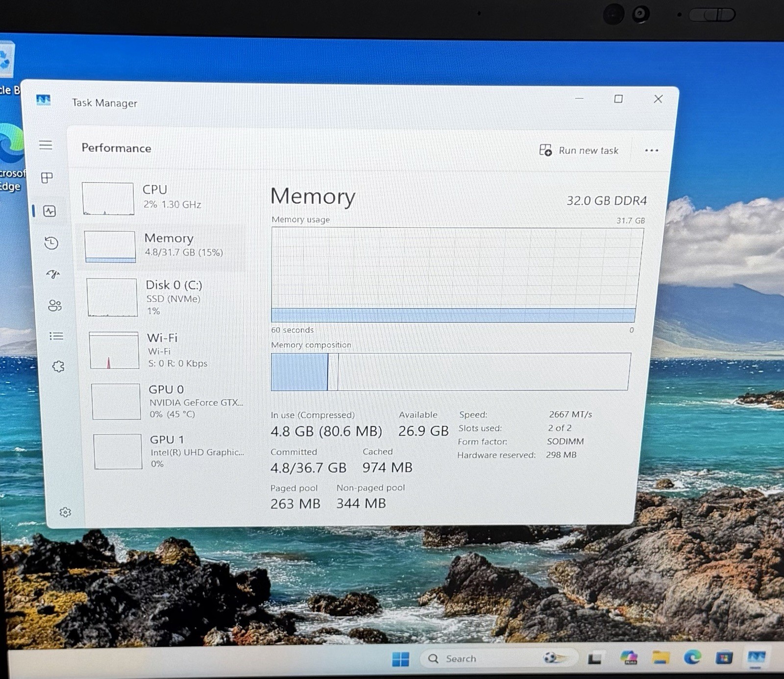Close the Task Manager window
This screenshot has width=784, height=679.
[x=658, y=99]
